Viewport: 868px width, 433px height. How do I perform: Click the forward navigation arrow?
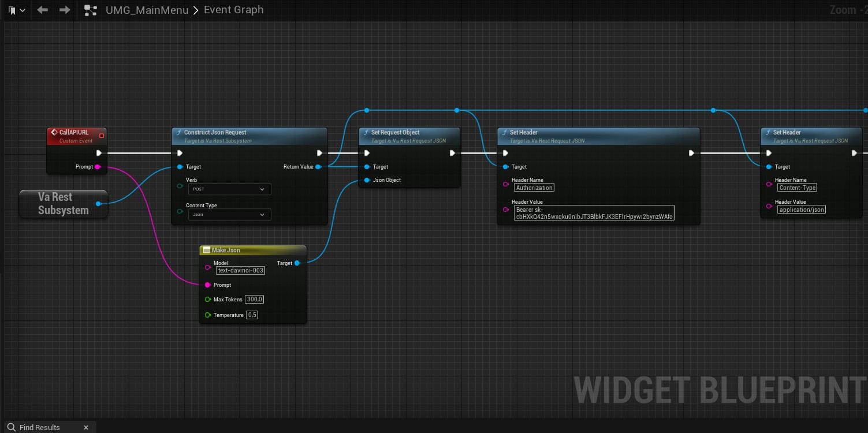pos(65,10)
